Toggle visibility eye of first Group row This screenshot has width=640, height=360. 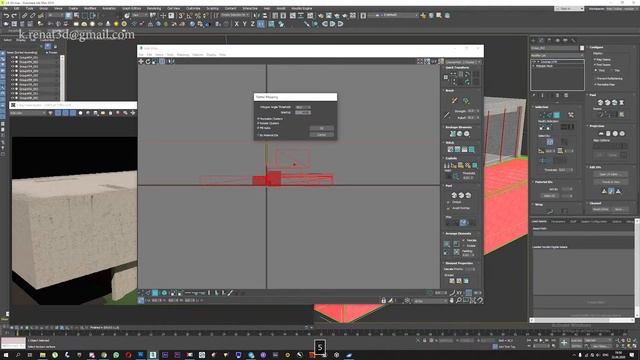[x=13, y=57]
